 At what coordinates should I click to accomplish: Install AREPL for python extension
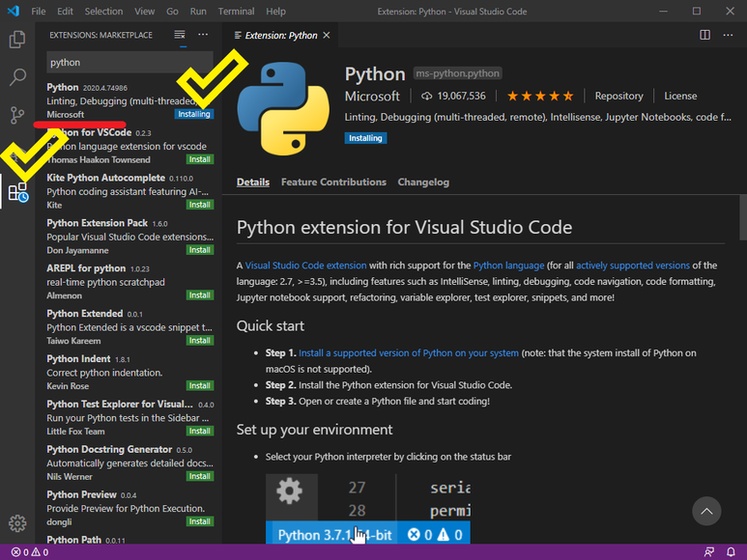click(200, 295)
